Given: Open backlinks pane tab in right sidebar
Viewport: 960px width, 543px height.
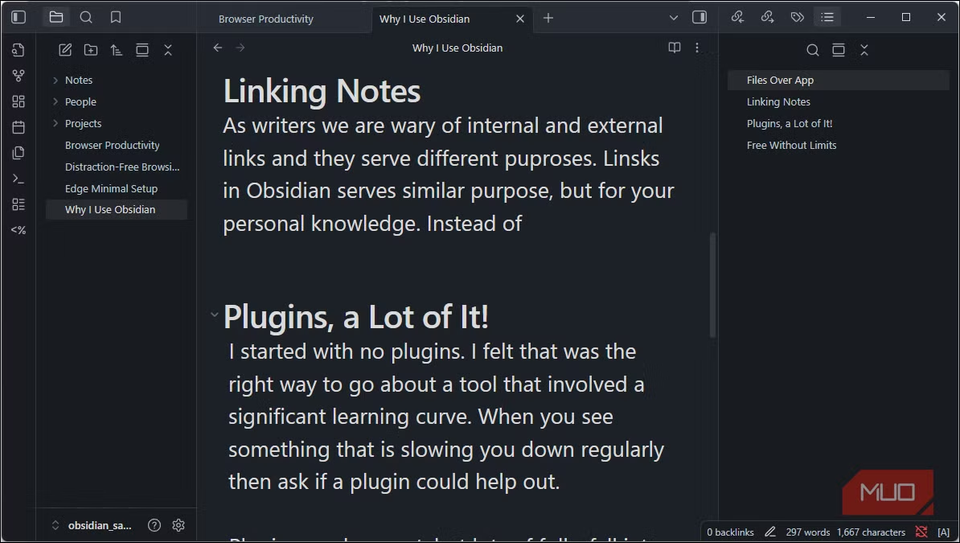Looking at the screenshot, I should [738, 17].
